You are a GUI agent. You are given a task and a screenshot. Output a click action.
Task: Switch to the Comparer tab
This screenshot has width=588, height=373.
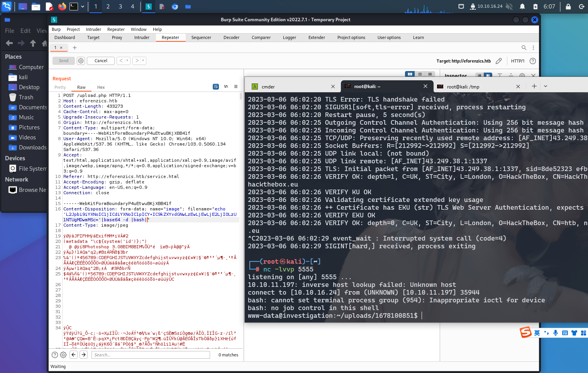[261, 37]
